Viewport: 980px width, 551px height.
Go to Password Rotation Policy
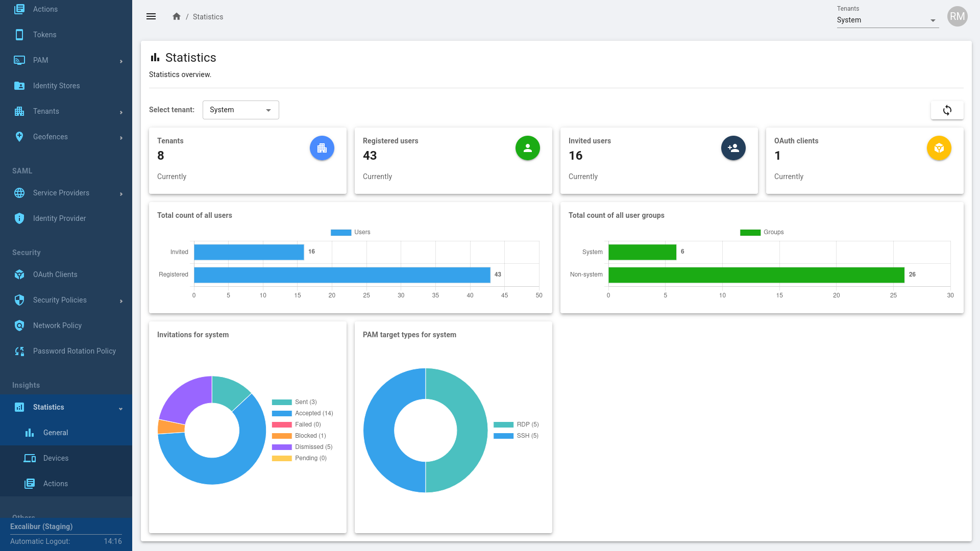click(x=74, y=351)
